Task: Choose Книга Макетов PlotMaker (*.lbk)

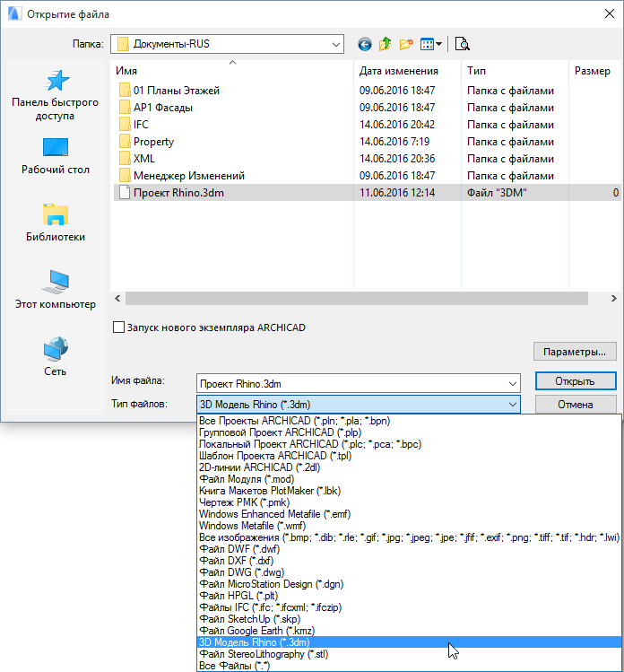Action: [409, 491]
